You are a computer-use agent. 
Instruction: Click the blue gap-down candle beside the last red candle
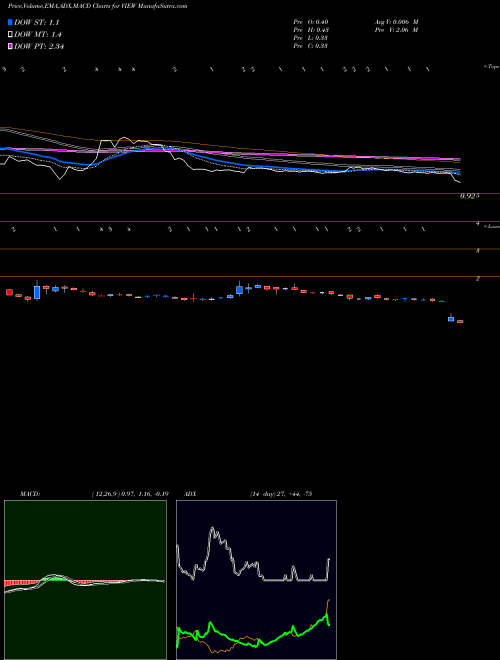point(451,319)
